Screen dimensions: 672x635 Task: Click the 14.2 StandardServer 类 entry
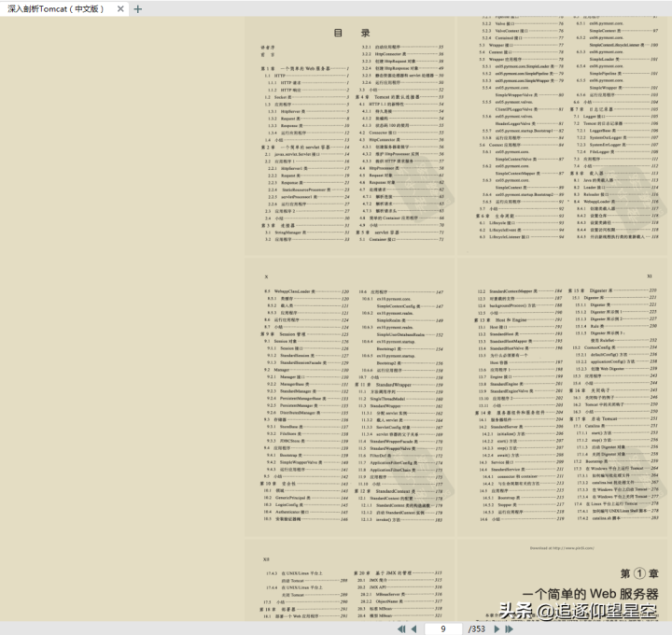pyautogui.click(x=521, y=427)
